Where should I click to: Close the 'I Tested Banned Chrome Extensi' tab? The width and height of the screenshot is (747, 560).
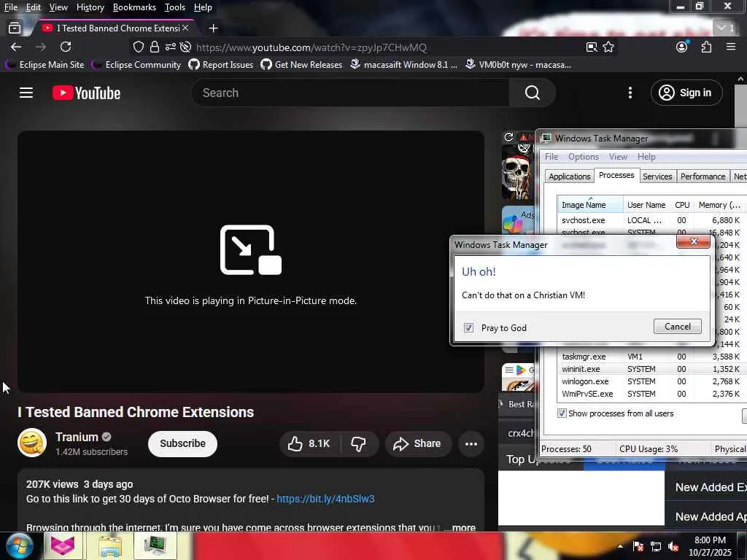(x=185, y=28)
